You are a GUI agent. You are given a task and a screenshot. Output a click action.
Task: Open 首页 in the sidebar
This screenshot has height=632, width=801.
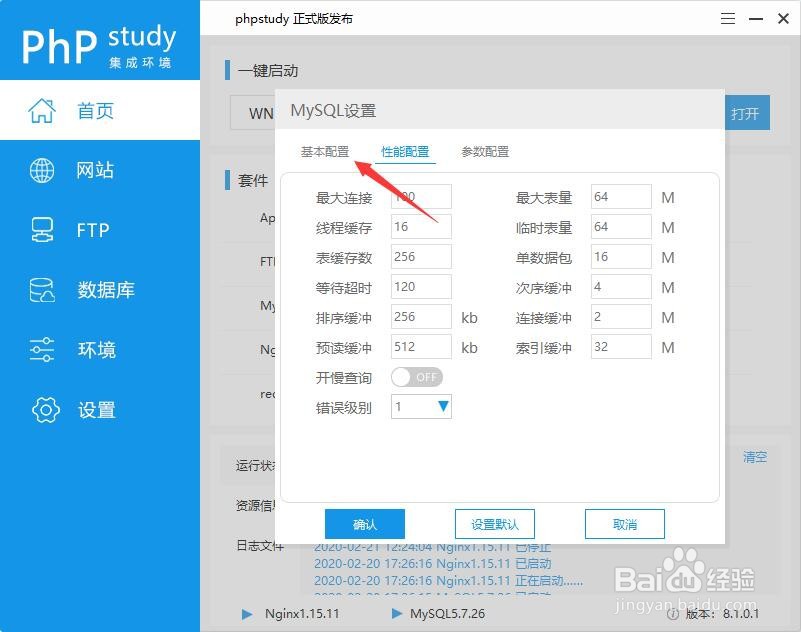[100, 110]
